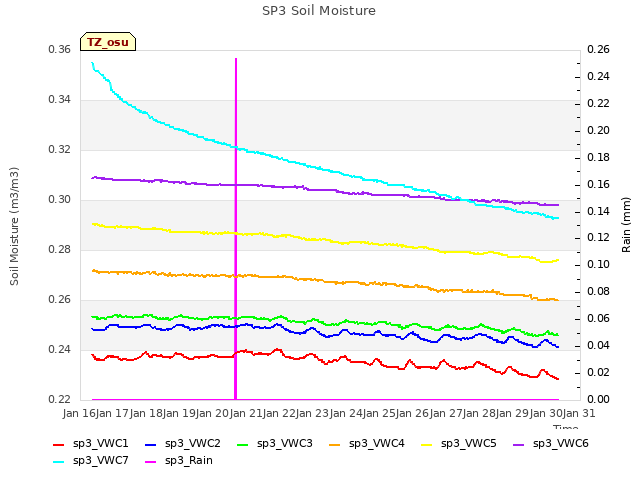Viewport: 640px width, 480px height.
Task: Click the sp3_Rain legend label
Action: click(189, 461)
